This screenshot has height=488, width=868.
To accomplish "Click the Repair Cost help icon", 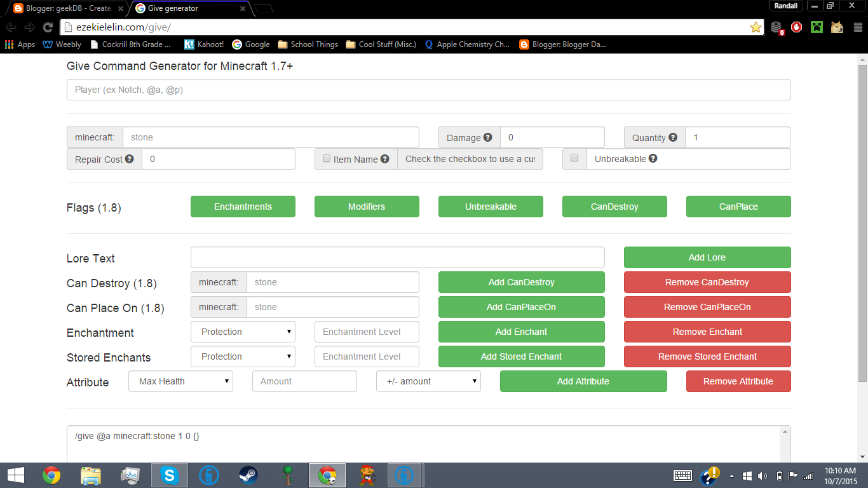I will click(x=128, y=159).
